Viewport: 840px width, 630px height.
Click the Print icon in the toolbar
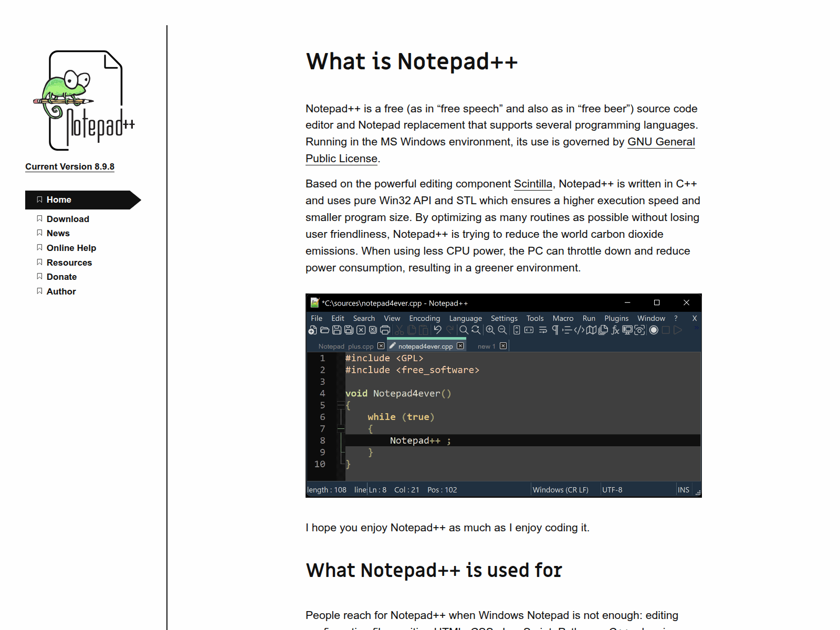click(385, 330)
